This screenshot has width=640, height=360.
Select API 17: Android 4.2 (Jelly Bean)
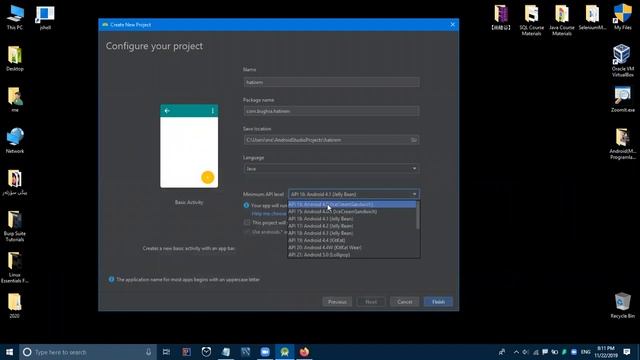pos(352,226)
